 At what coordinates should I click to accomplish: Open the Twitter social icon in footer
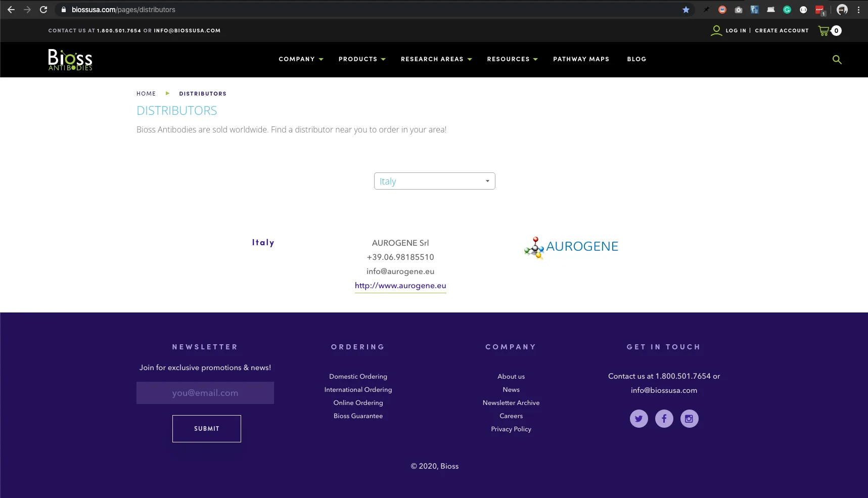point(638,419)
